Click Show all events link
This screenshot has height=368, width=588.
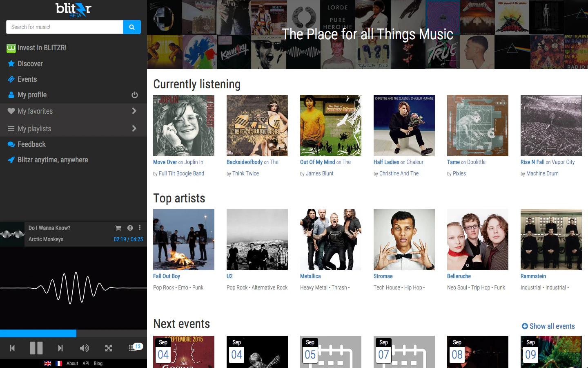[x=548, y=326]
